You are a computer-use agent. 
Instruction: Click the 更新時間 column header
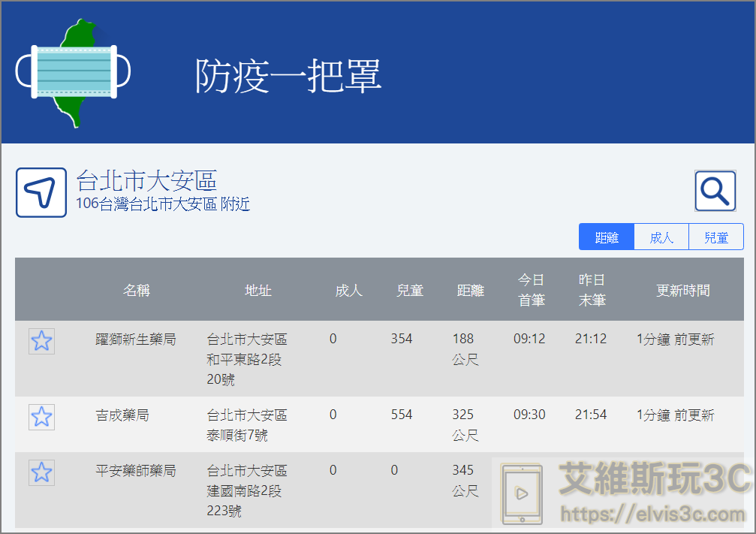click(682, 290)
